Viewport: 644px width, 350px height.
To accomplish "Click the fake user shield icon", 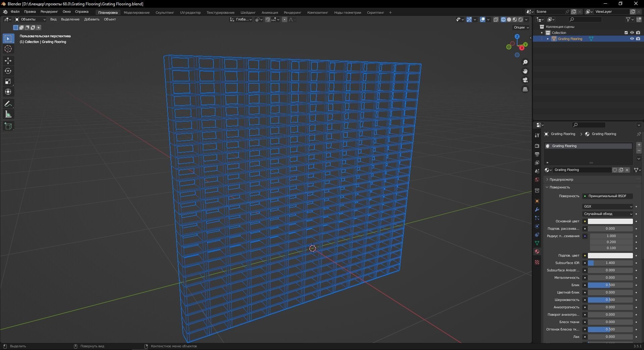I will [615, 170].
